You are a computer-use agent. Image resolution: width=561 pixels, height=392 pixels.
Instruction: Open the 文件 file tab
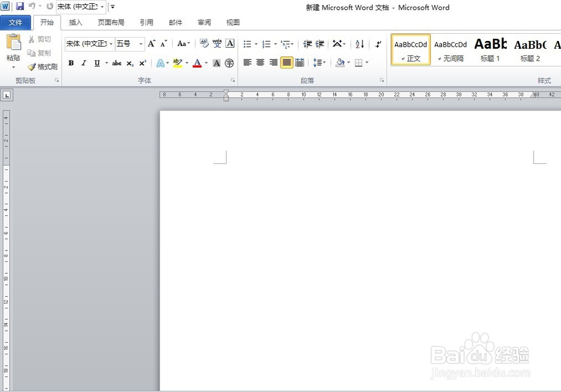15,22
